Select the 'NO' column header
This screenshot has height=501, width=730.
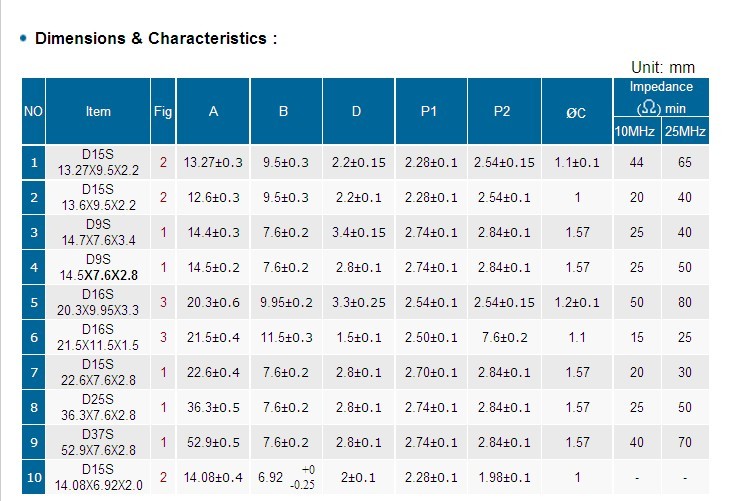point(34,111)
